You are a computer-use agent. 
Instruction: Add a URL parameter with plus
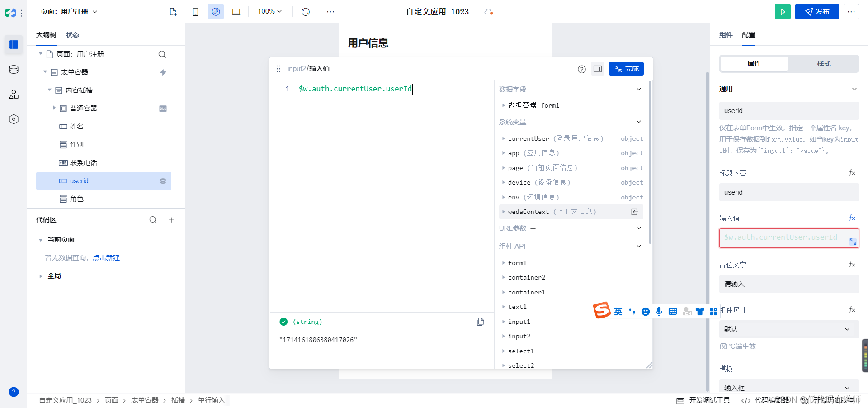533,229
